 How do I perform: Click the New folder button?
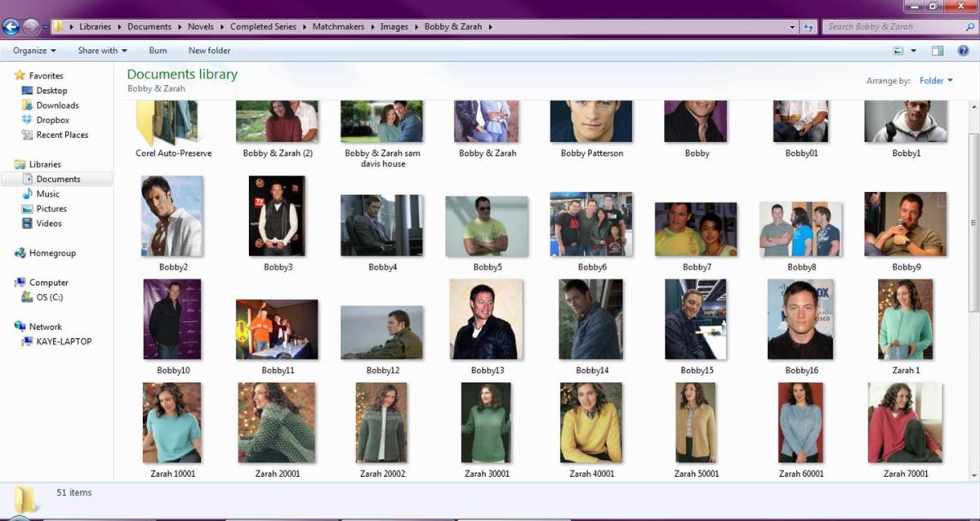click(x=209, y=51)
